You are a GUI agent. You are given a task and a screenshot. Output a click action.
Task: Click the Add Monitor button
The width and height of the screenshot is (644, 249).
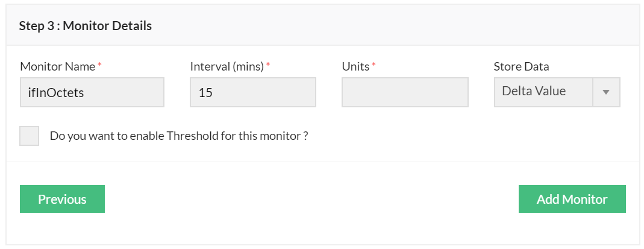click(x=572, y=199)
